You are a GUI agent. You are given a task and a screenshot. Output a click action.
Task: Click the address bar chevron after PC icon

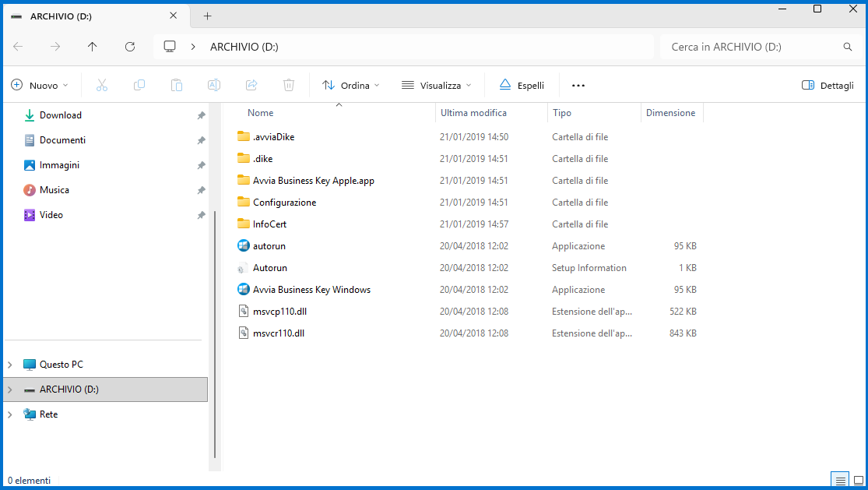[193, 47]
